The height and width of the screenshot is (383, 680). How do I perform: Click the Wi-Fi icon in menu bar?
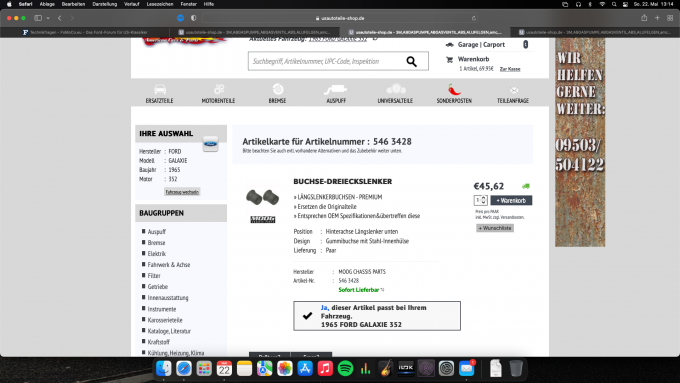(x=602, y=4)
